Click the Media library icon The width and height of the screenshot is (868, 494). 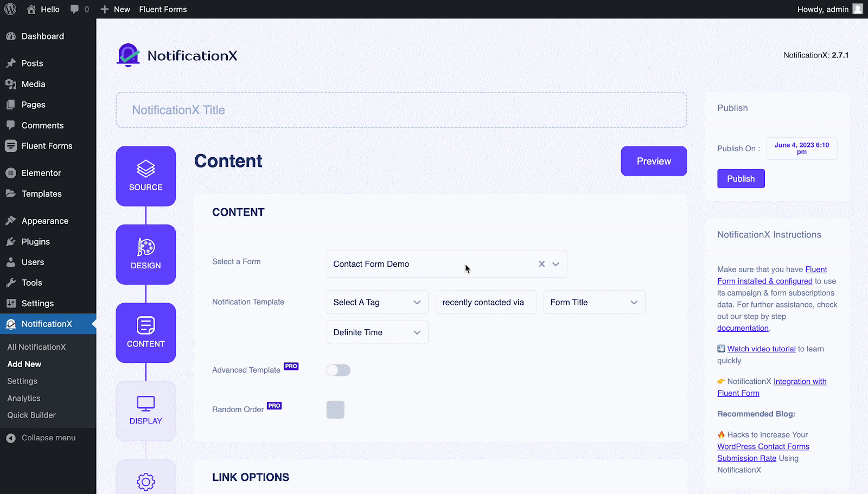11,84
